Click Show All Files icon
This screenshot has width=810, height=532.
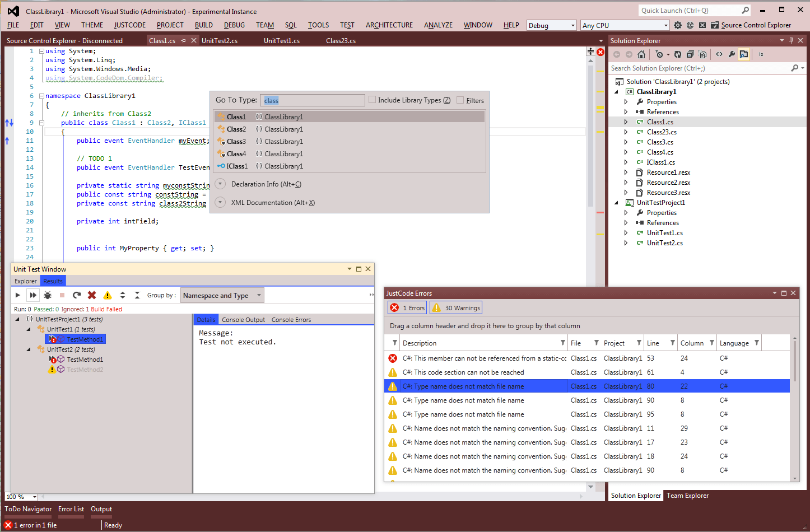pos(702,54)
